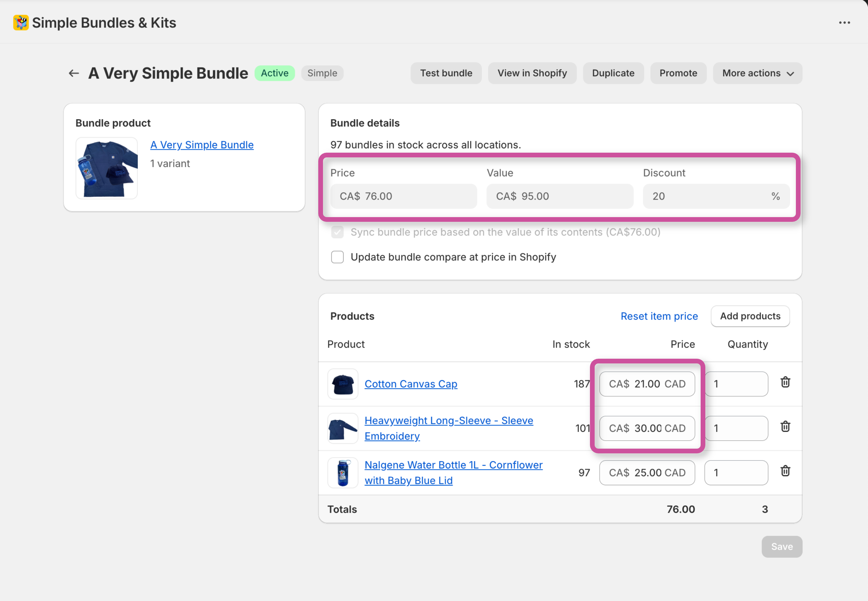Click the Quantity column header
The image size is (868, 601).
coord(748,344)
